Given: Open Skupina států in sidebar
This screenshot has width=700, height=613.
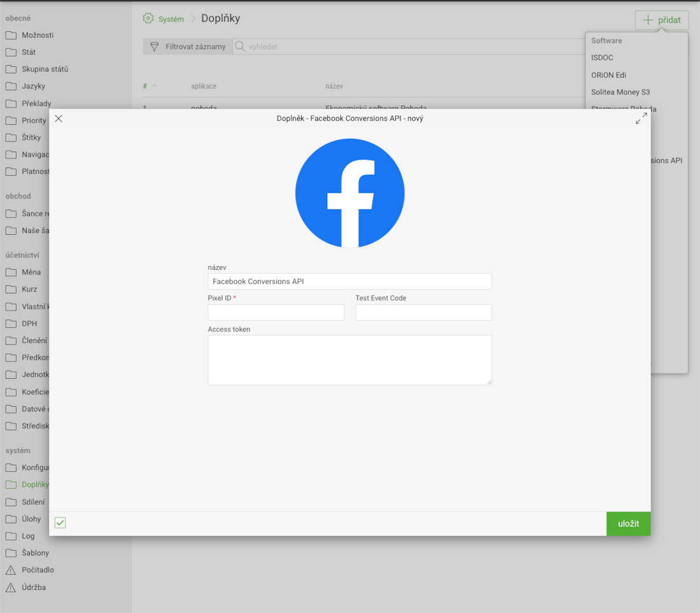Looking at the screenshot, I should click(x=45, y=69).
